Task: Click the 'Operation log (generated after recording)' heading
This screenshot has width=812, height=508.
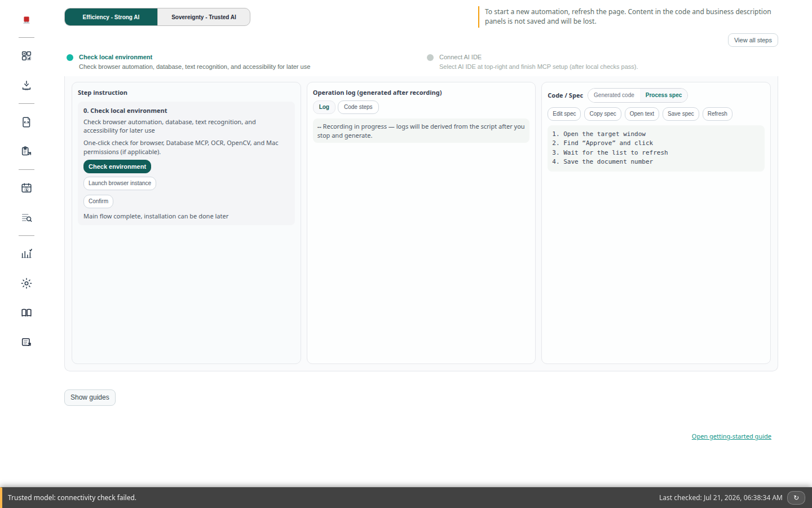Action: (x=377, y=93)
